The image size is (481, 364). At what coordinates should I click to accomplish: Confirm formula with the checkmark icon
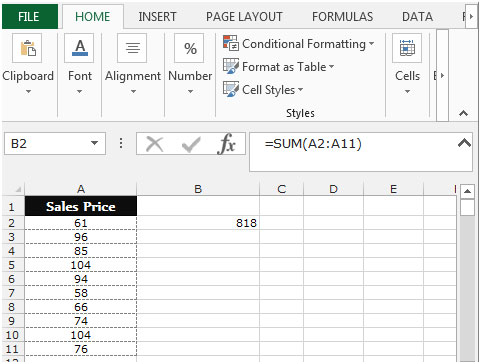click(191, 144)
